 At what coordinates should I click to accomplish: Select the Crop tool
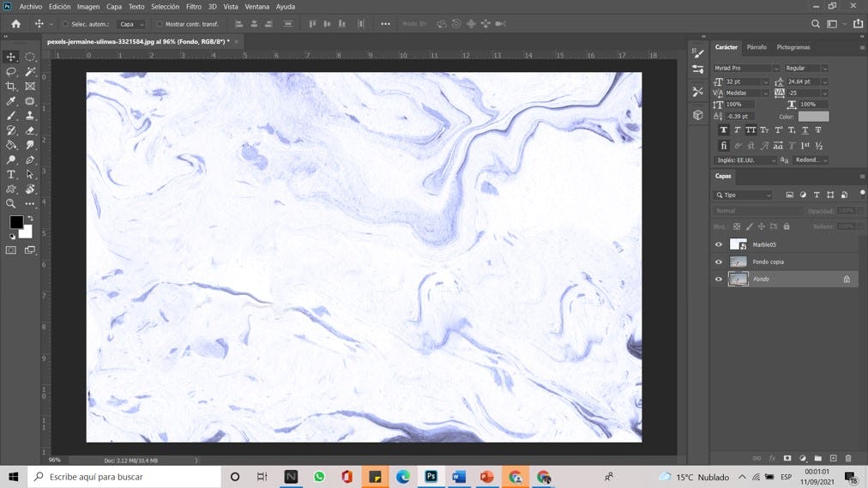pyautogui.click(x=11, y=87)
